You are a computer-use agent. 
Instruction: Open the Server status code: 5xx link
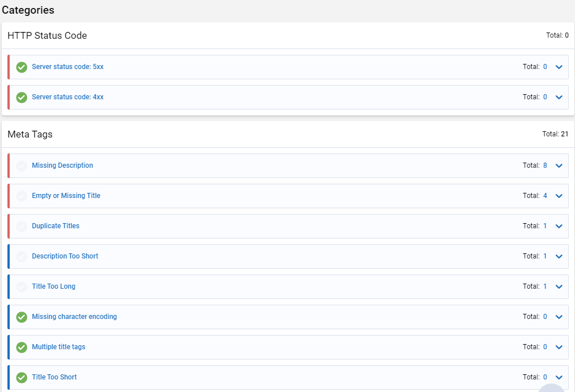coord(68,67)
